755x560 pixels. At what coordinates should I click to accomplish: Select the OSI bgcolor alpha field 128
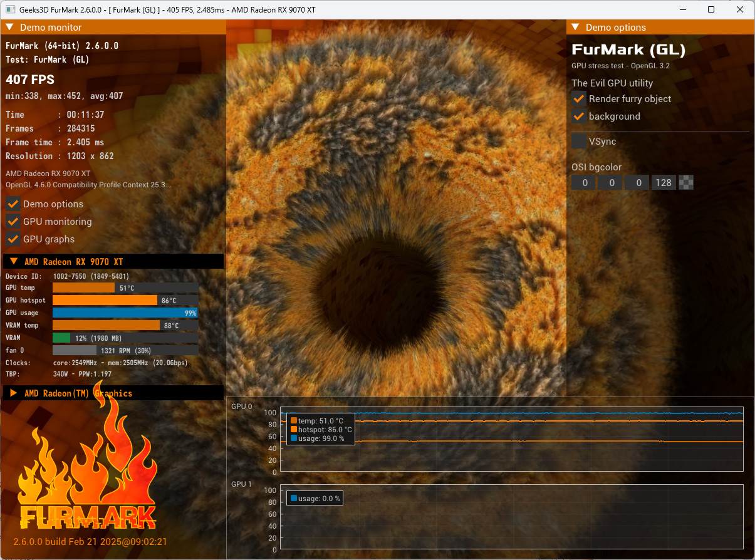click(664, 182)
